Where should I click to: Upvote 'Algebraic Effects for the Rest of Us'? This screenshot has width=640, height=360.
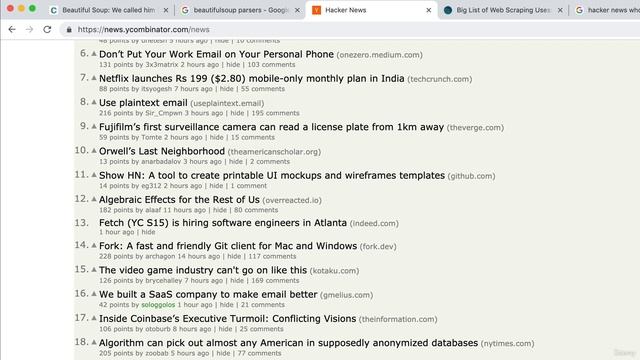point(94,199)
